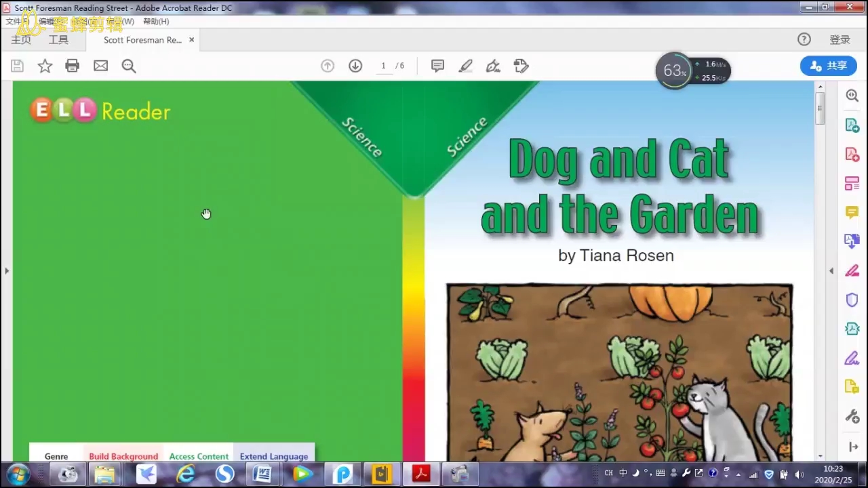Collapse the right pane via small triangle

(831, 271)
